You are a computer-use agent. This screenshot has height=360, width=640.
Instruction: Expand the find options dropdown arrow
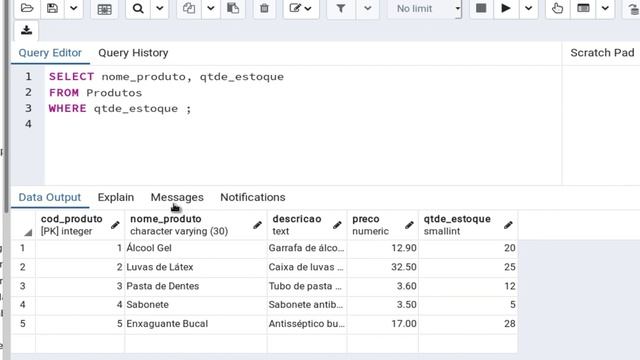160,8
